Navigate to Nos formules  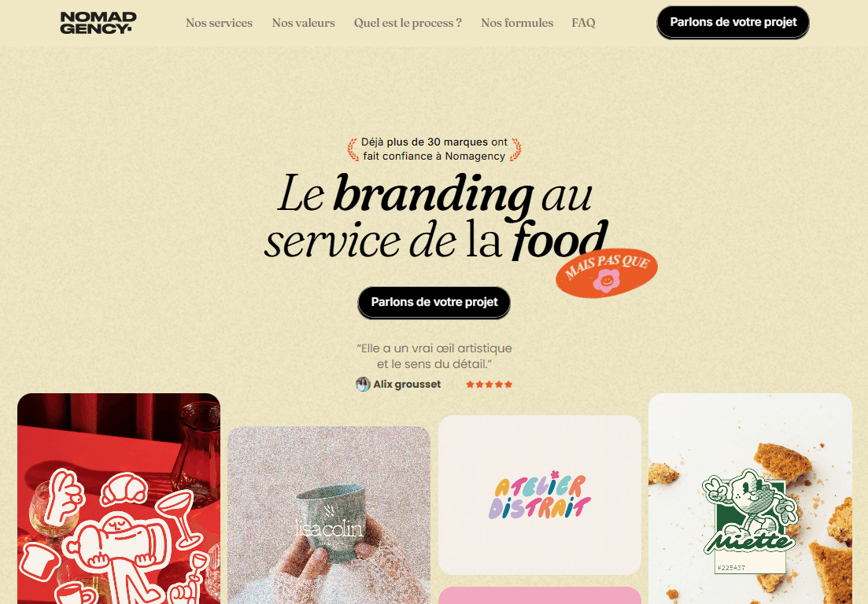tap(517, 23)
